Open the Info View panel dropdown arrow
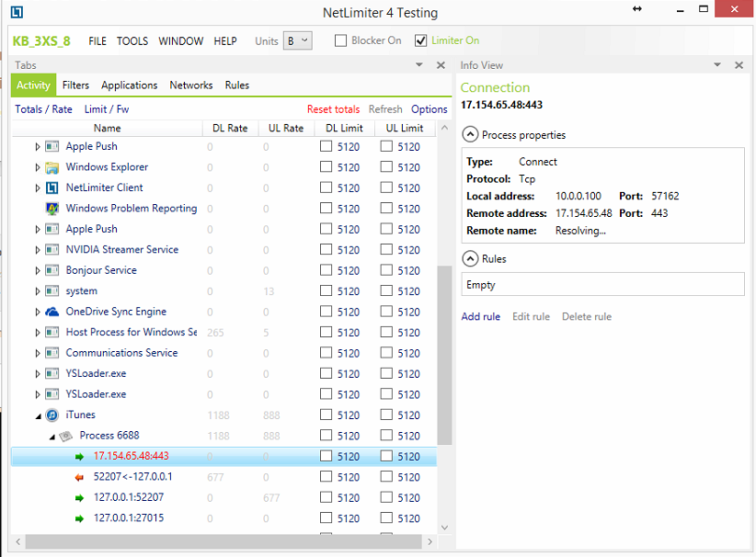 717,64
